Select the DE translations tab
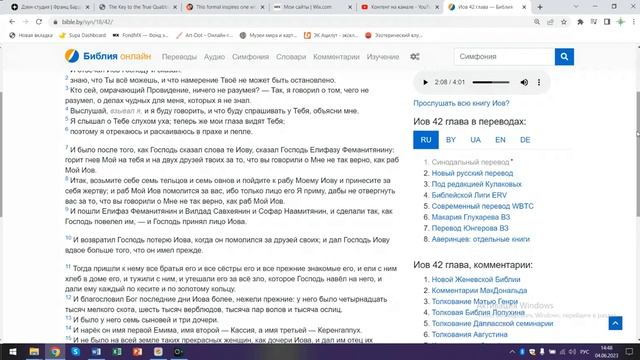640x360 pixels. 525,140
